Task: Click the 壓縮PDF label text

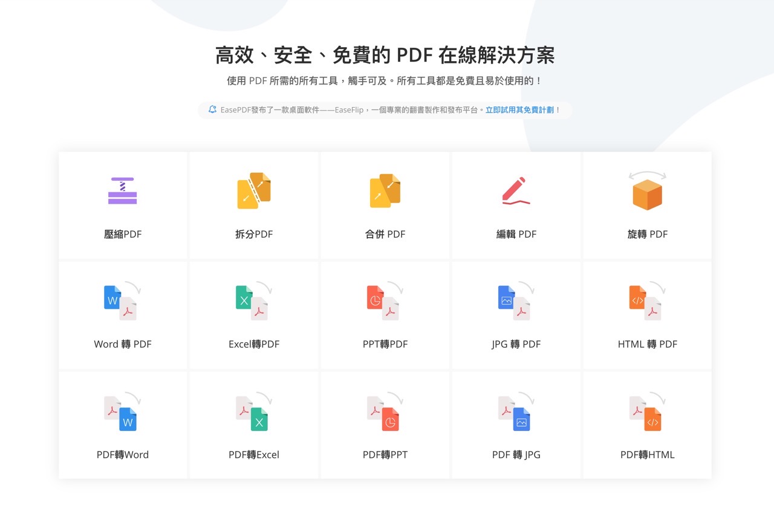Action: click(x=123, y=234)
